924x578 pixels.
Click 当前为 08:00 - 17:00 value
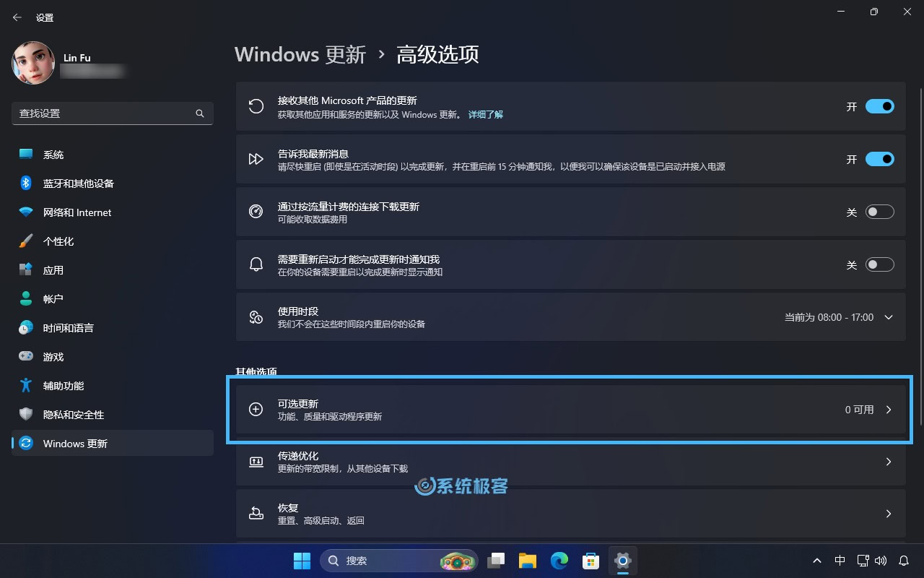(x=829, y=317)
